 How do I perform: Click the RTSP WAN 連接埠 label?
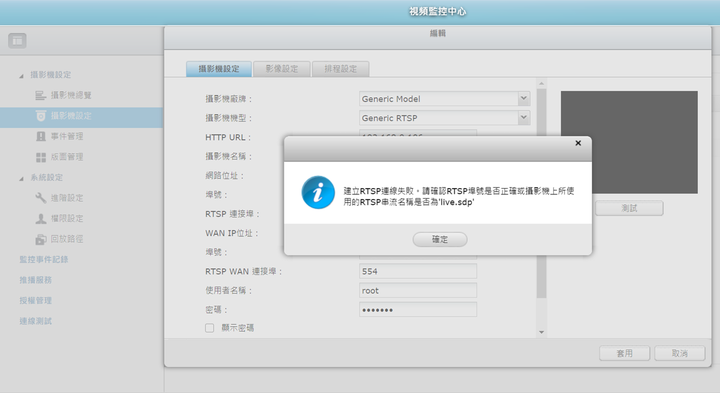pos(243,271)
